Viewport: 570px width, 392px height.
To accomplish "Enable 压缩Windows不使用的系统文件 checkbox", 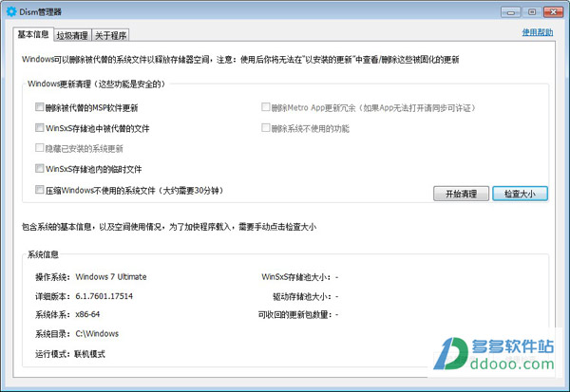I will click(40, 189).
